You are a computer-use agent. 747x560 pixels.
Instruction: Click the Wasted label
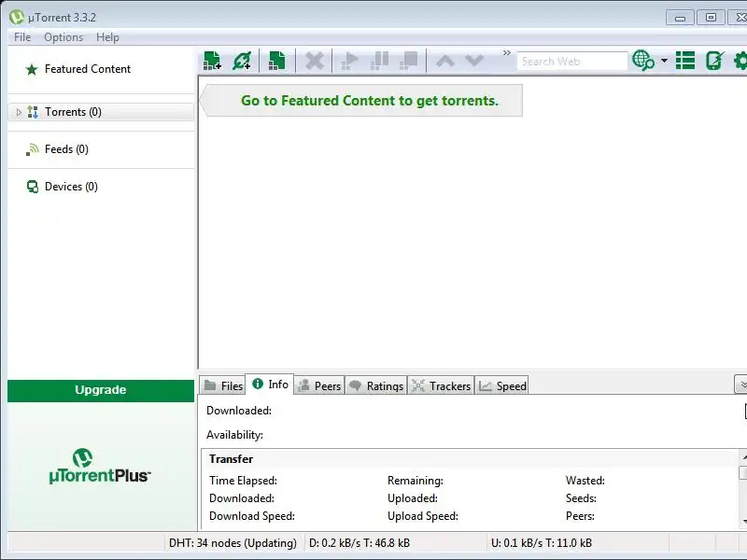coord(585,481)
